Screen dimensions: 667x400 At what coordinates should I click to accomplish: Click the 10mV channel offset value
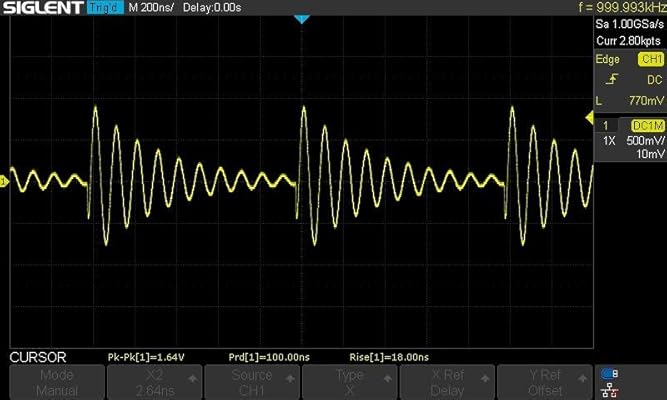click(650, 154)
